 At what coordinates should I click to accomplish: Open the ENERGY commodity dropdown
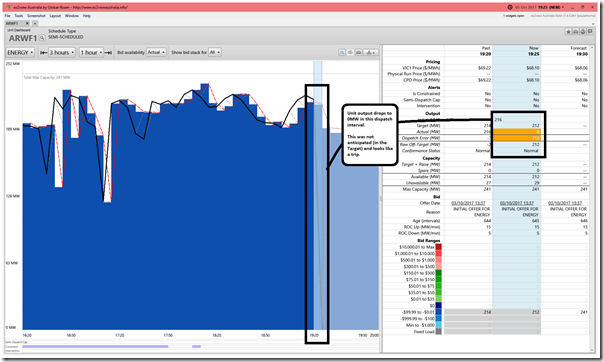[x=20, y=52]
